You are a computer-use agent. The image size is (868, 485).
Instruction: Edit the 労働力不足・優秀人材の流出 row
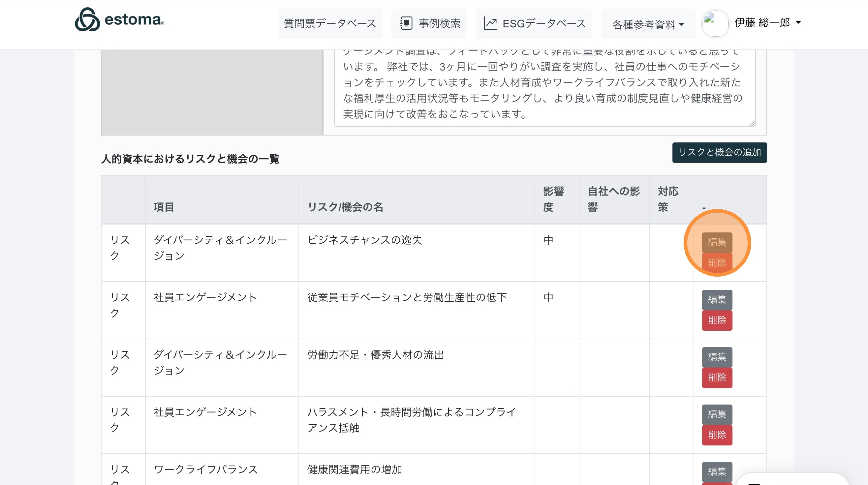(x=717, y=357)
